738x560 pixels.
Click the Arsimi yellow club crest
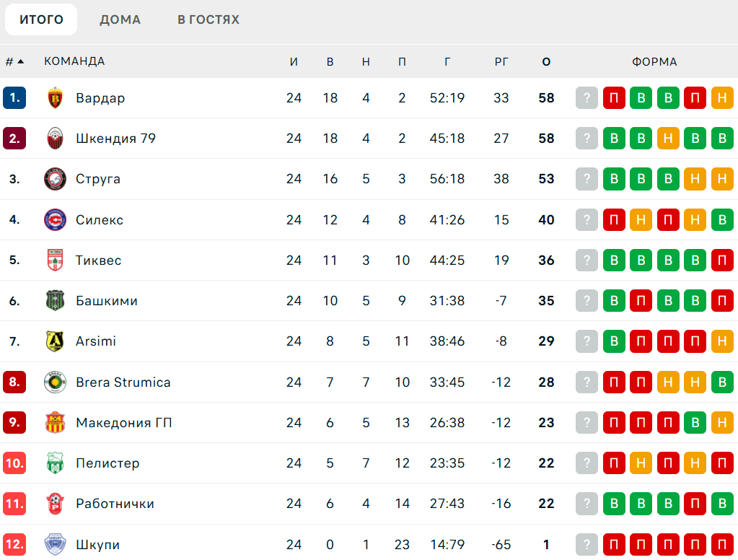coord(55,341)
